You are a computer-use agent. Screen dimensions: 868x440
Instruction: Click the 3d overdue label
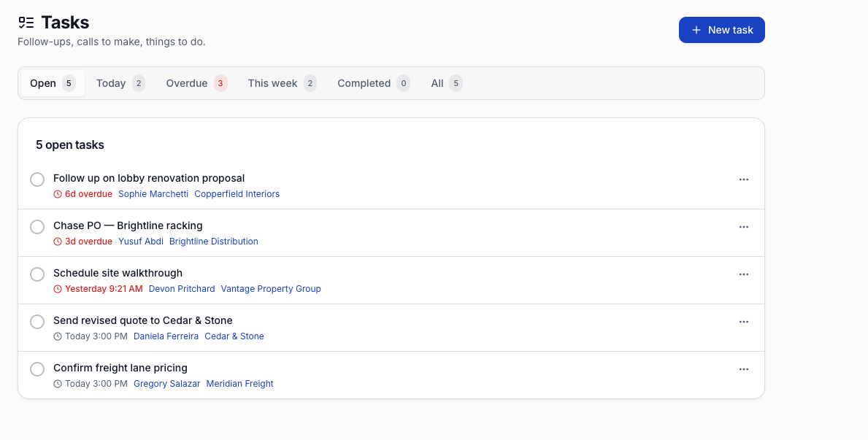(x=88, y=242)
